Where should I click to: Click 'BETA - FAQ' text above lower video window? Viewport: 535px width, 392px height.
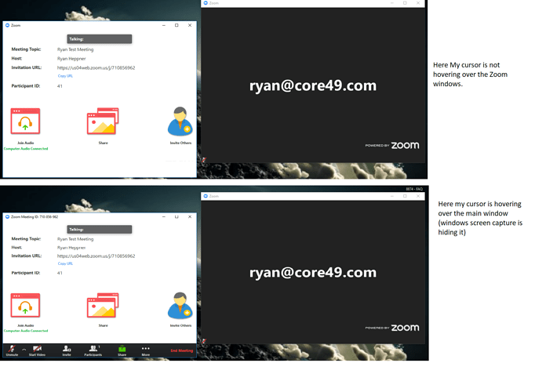pyautogui.click(x=414, y=189)
